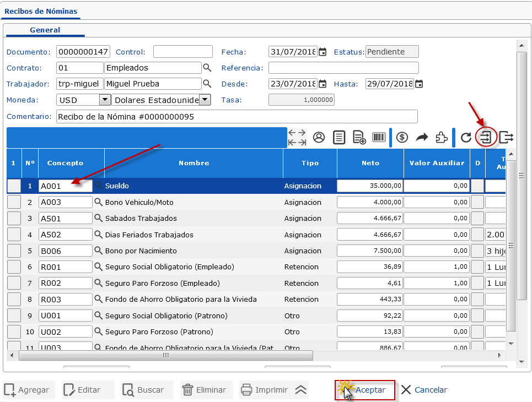Click the curved forward arrow icon
Image resolution: width=532 pixels, height=402 pixels.
coord(422,138)
